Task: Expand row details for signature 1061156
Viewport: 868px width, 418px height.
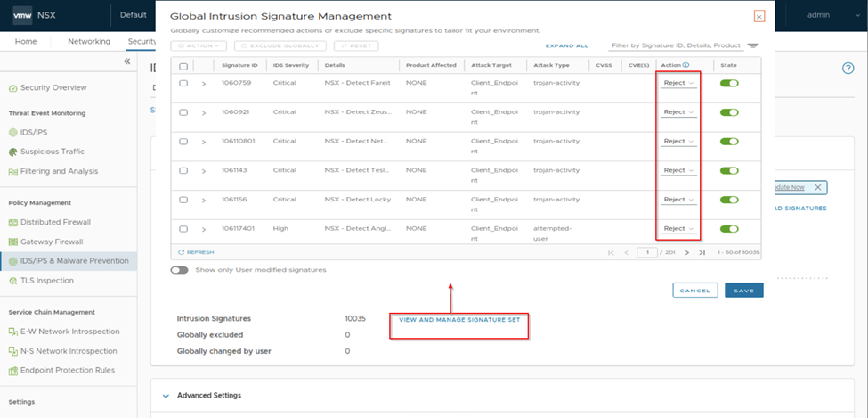Action: tap(204, 200)
